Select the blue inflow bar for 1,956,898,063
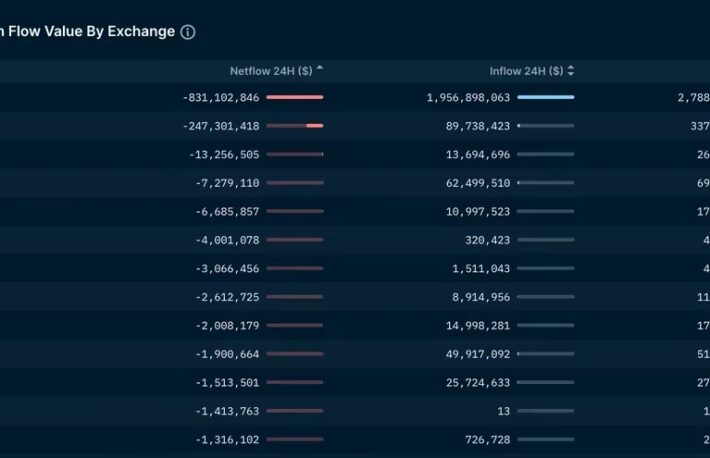The width and height of the screenshot is (710, 458). 546,97
